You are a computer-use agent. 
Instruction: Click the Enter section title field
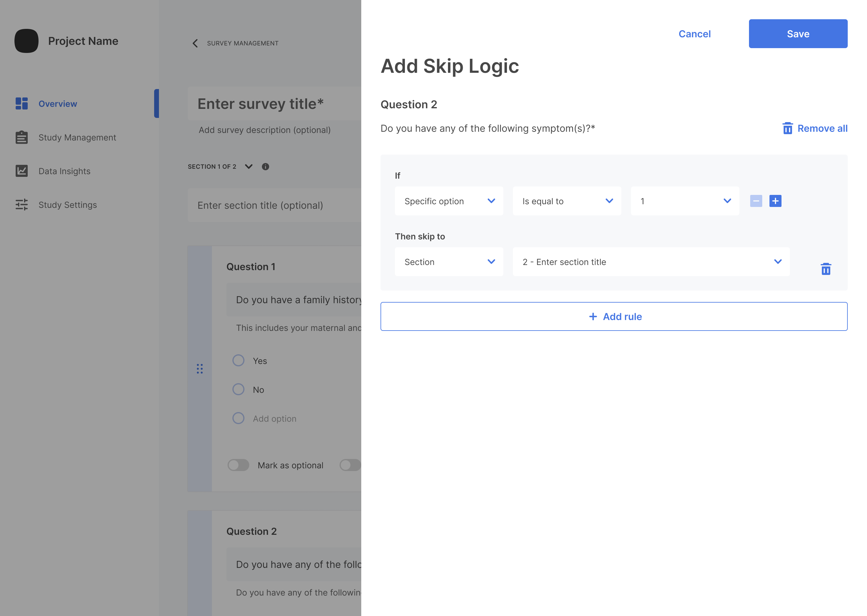[274, 205]
